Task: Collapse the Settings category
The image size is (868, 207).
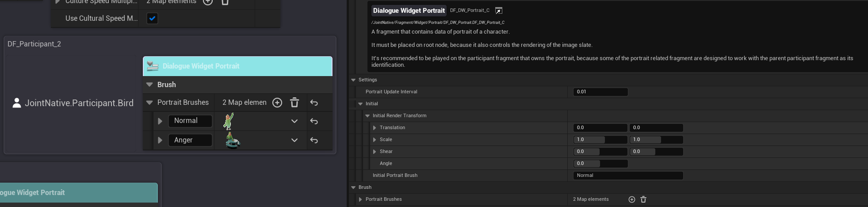Action: coord(353,80)
